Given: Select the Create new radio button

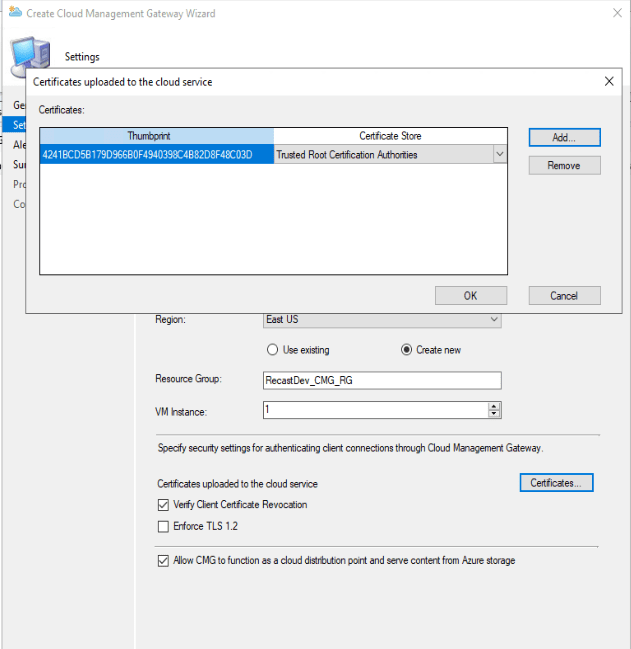Looking at the screenshot, I should (x=406, y=350).
